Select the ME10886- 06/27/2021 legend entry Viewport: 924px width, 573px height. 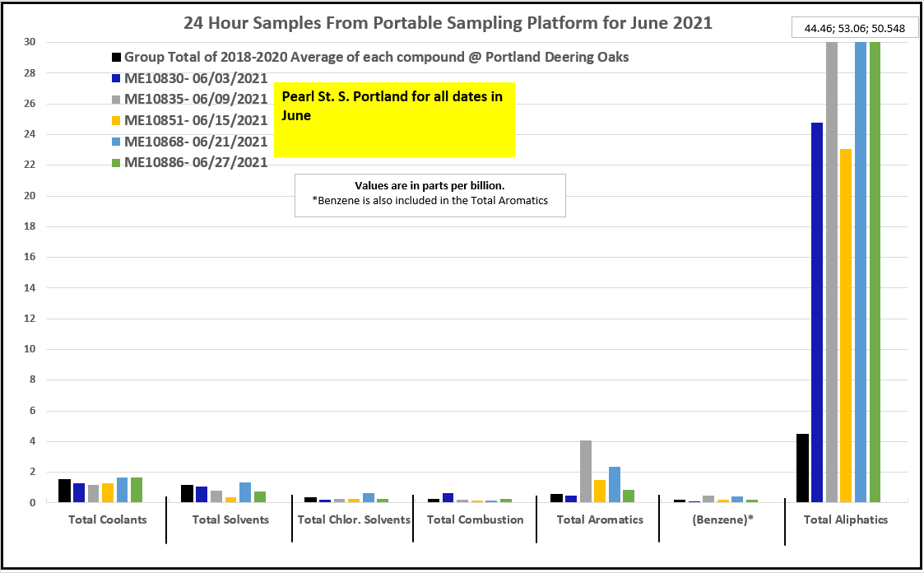click(196, 163)
